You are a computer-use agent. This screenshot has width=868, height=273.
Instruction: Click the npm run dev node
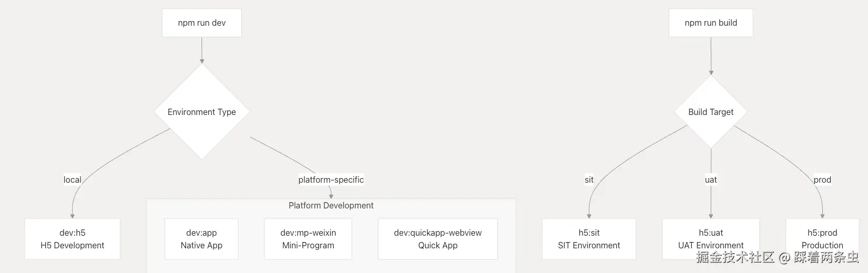click(x=202, y=23)
